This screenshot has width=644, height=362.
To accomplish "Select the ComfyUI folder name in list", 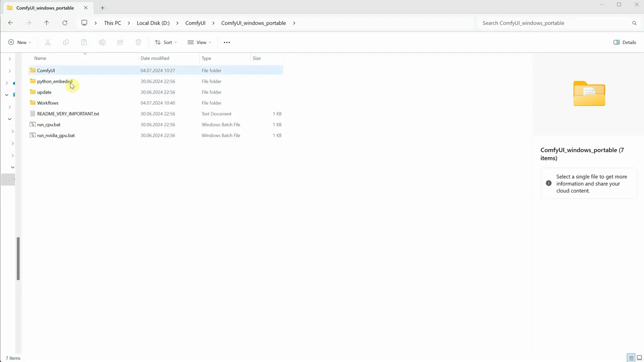I will pos(46,70).
